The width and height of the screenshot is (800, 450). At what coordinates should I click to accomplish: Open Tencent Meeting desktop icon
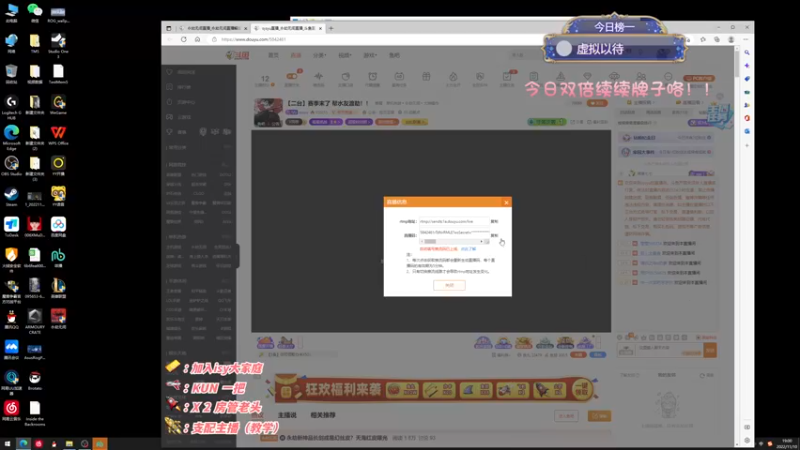pyautogui.click(x=11, y=350)
